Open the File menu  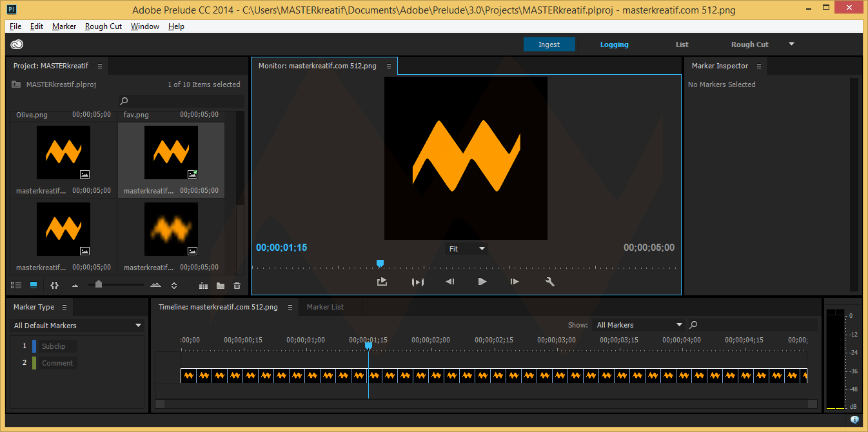point(15,26)
